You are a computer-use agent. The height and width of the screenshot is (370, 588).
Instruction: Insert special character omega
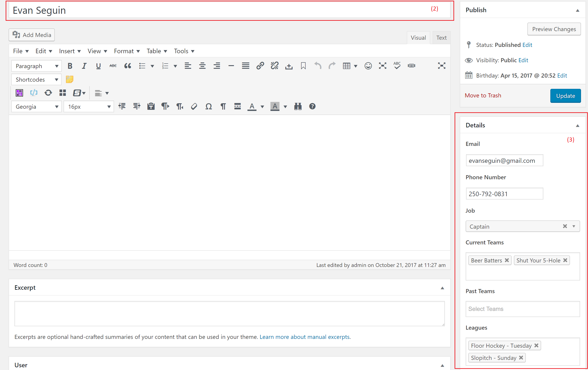coord(208,106)
